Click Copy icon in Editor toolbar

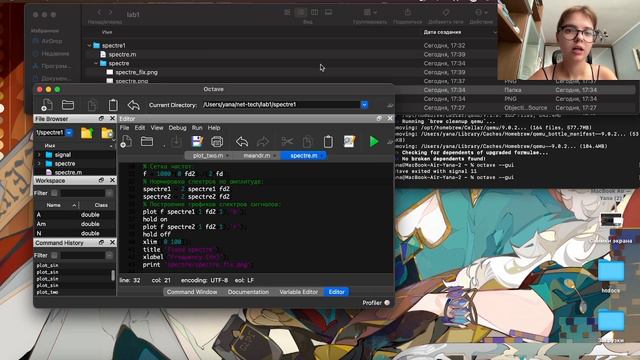point(307,142)
